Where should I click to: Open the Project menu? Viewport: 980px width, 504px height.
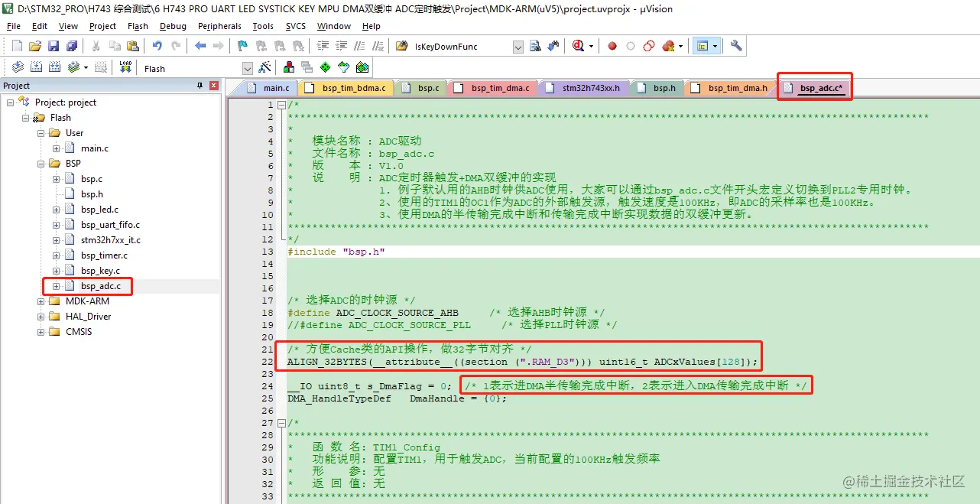[102, 26]
